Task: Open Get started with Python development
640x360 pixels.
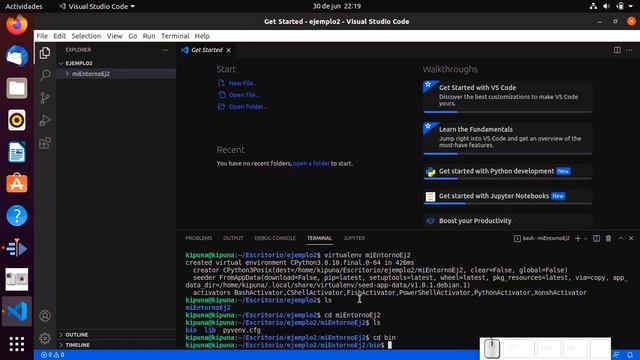Action: pos(507,171)
